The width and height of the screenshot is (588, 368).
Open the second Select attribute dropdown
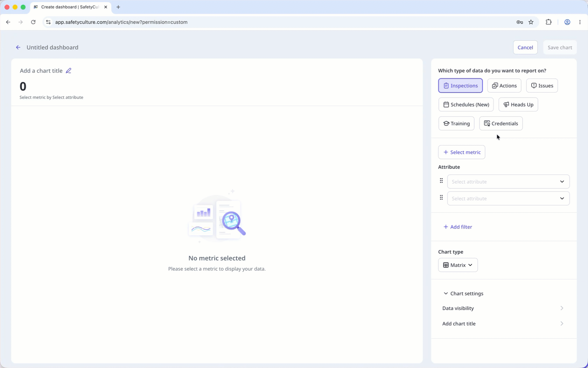click(x=508, y=198)
